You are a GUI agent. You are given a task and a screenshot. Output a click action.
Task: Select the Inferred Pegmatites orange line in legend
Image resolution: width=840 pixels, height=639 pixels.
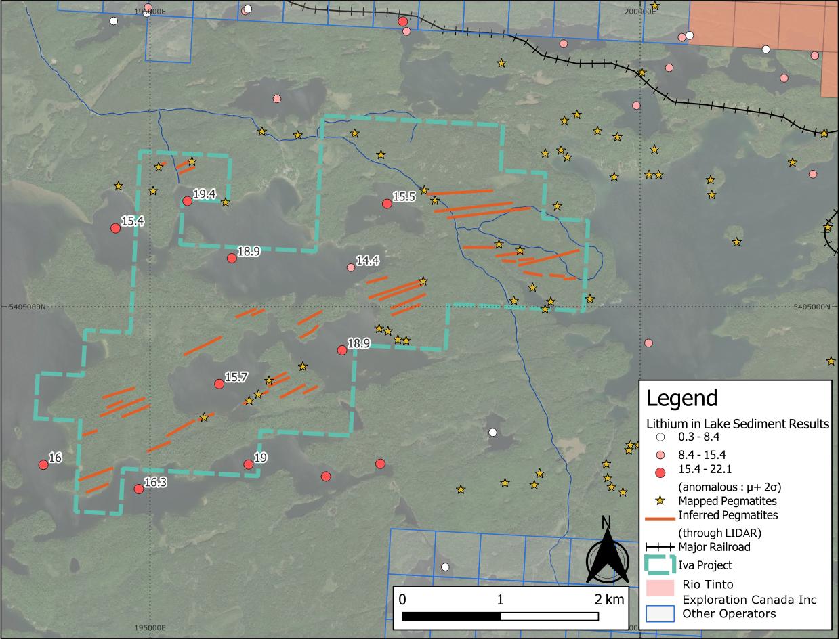(x=660, y=518)
